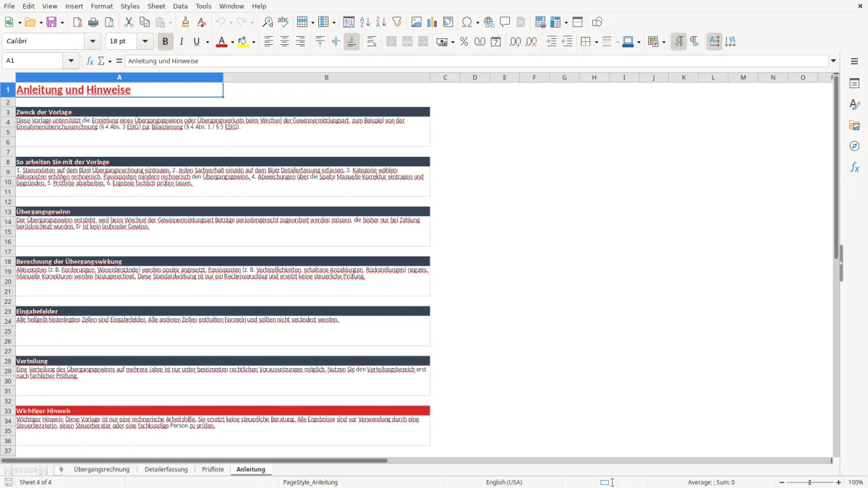Click the Select Function sigma button

point(101,61)
